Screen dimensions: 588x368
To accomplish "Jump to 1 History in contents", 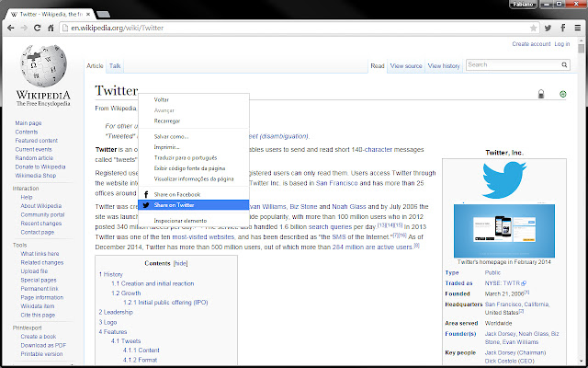I will (110, 274).
